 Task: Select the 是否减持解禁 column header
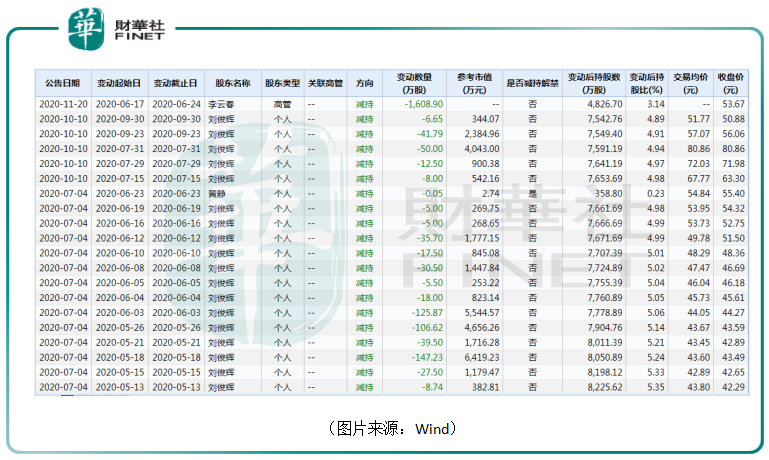coord(533,83)
